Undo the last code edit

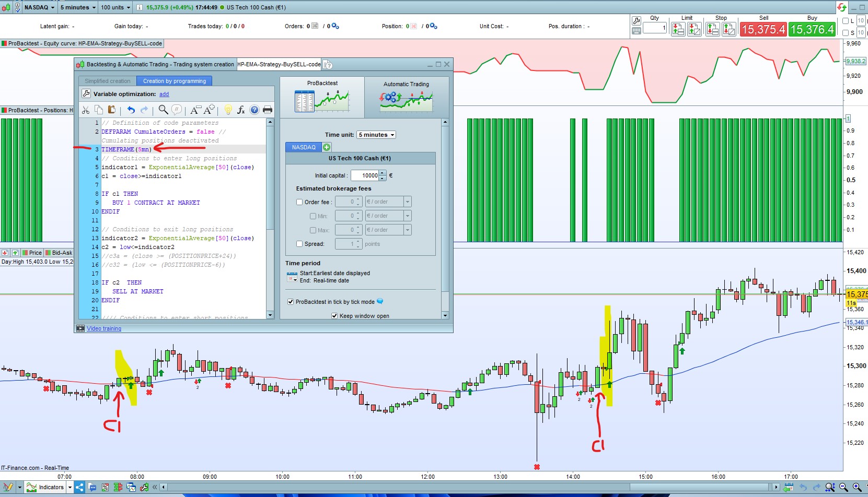coord(131,110)
